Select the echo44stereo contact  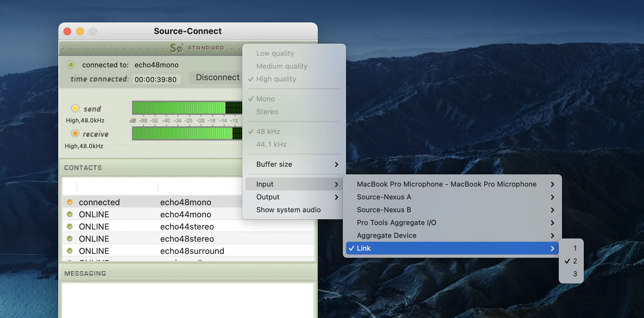pyautogui.click(x=188, y=227)
